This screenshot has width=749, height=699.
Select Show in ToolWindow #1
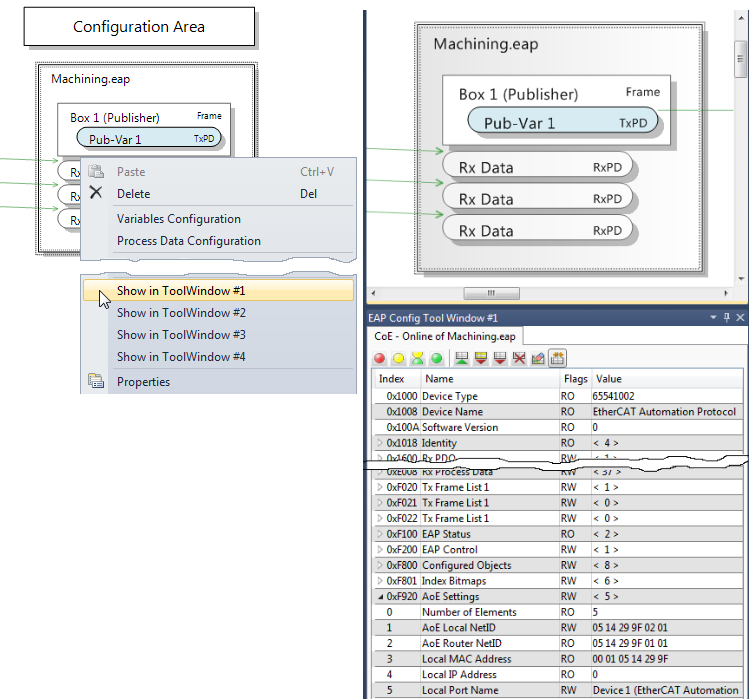218,290
